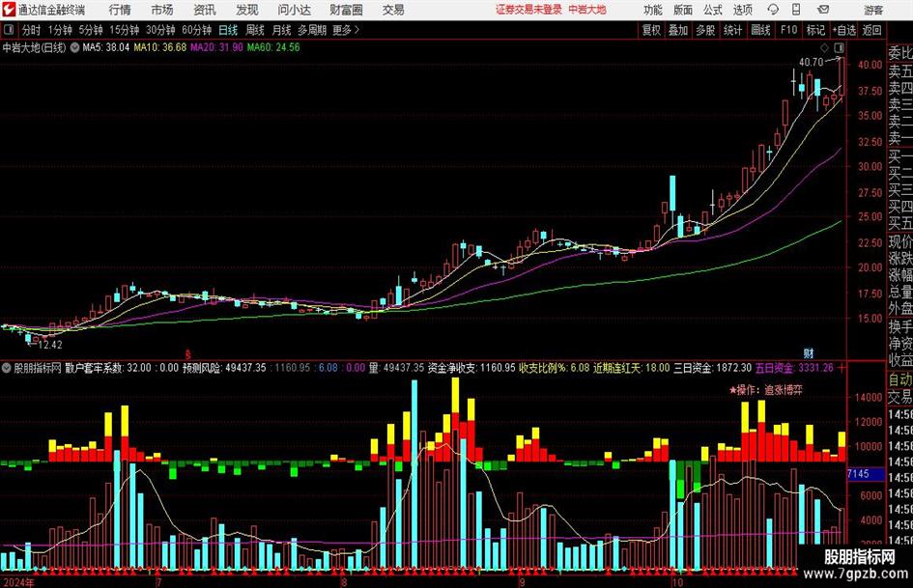913x588 pixels.
Task: Switch to the 5分钟 period tab
Action: [91, 30]
